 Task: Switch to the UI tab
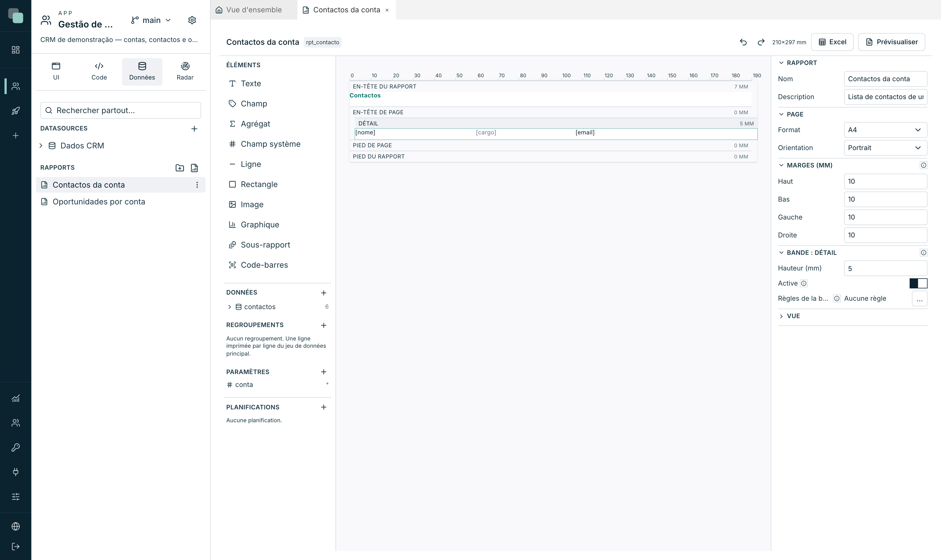pos(56,72)
